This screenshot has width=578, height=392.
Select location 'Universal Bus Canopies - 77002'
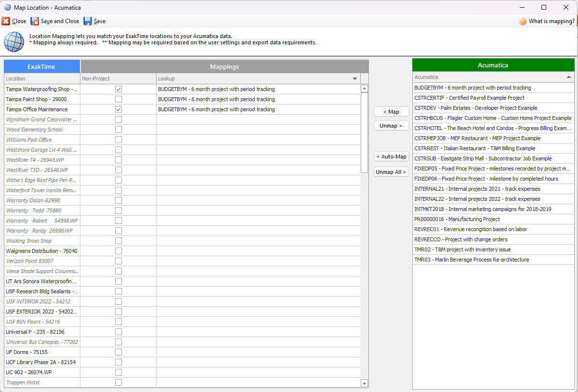coord(42,342)
